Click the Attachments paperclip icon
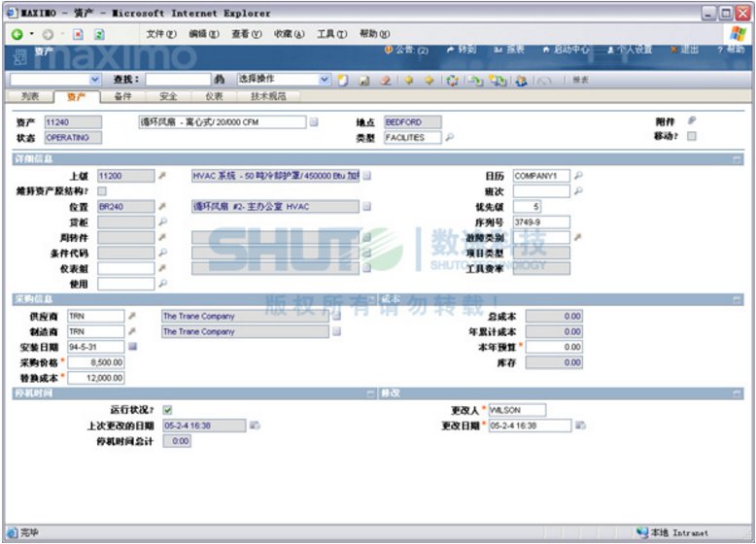Viewport: 756px width, 544px height. coord(692,120)
